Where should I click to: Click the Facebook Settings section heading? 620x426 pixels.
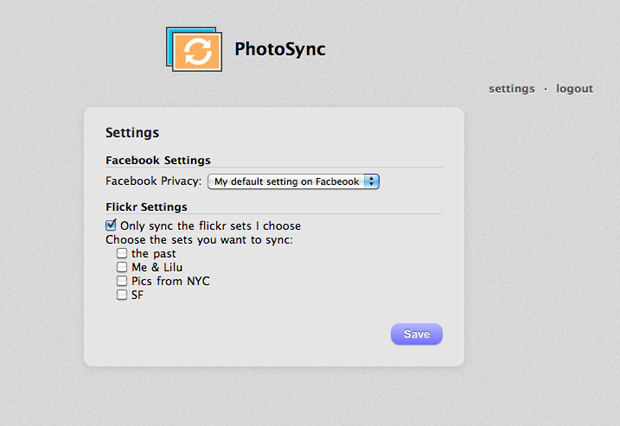coord(157,160)
